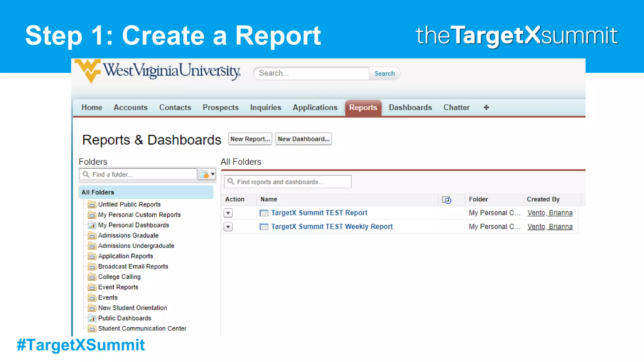
Task: Open the TargetX Summit TEST Report link
Action: pyautogui.click(x=319, y=213)
